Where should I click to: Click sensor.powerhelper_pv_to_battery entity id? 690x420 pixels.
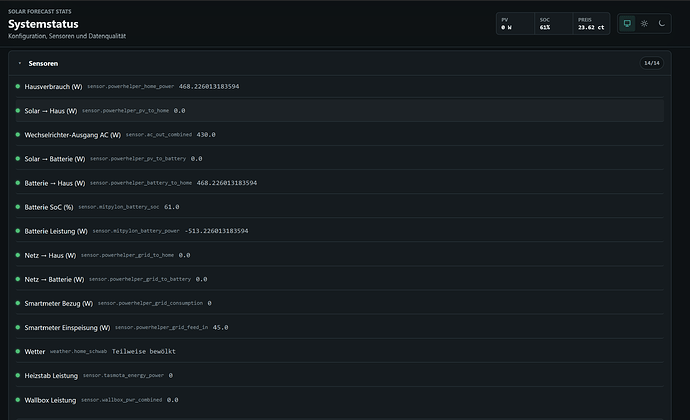(x=138, y=158)
